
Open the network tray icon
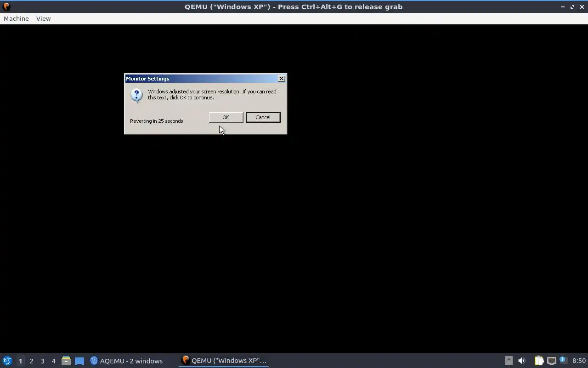click(x=551, y=361)
